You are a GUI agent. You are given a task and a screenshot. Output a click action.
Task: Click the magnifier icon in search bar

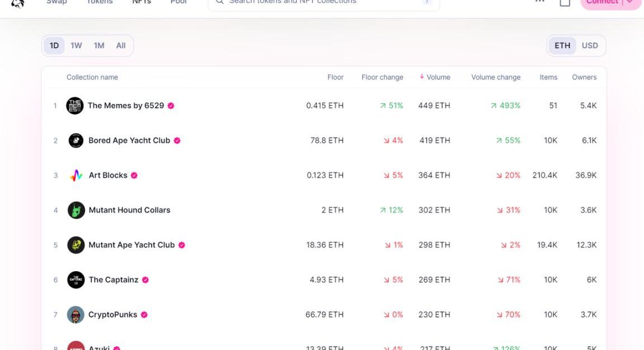[x=220, y=2]
